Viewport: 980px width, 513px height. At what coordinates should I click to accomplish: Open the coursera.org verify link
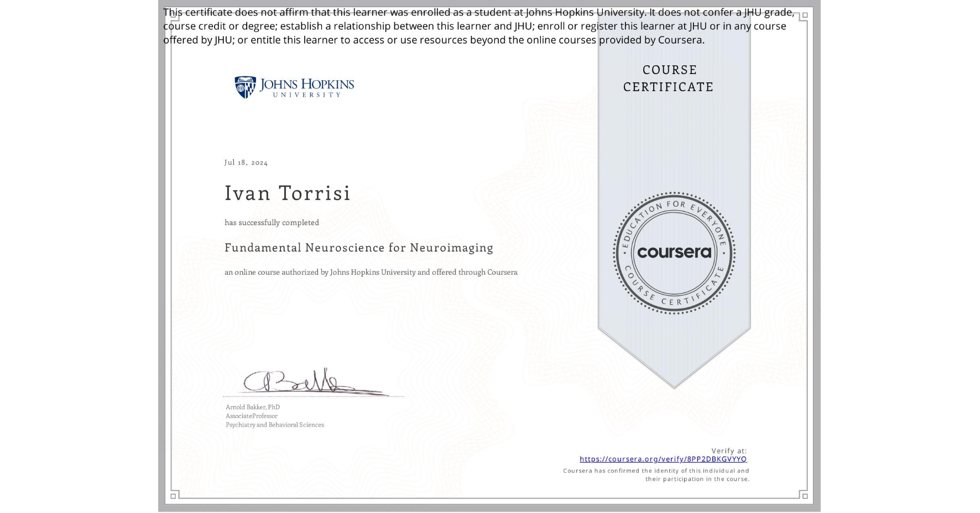[x=663, y=459]
